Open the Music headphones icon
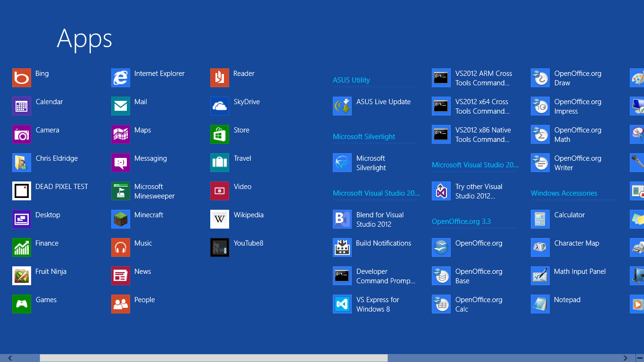The image size is (644, 362). [x=121, y=247]
